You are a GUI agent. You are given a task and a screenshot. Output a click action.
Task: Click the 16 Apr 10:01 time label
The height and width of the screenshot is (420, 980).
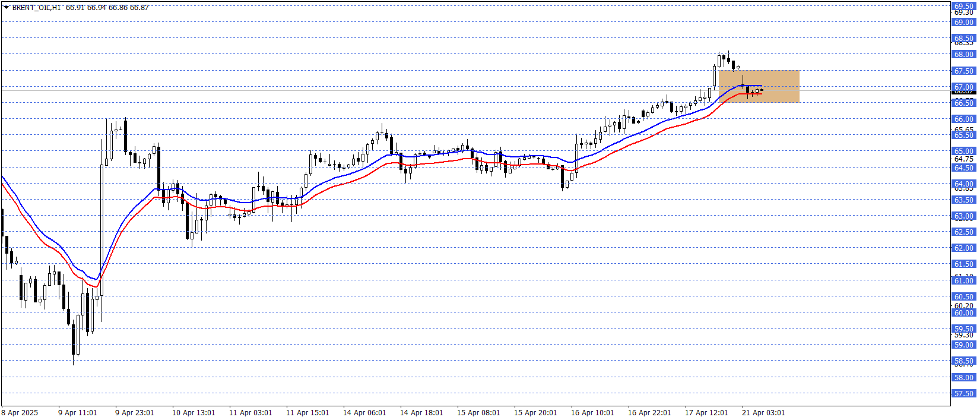(592, 413)
